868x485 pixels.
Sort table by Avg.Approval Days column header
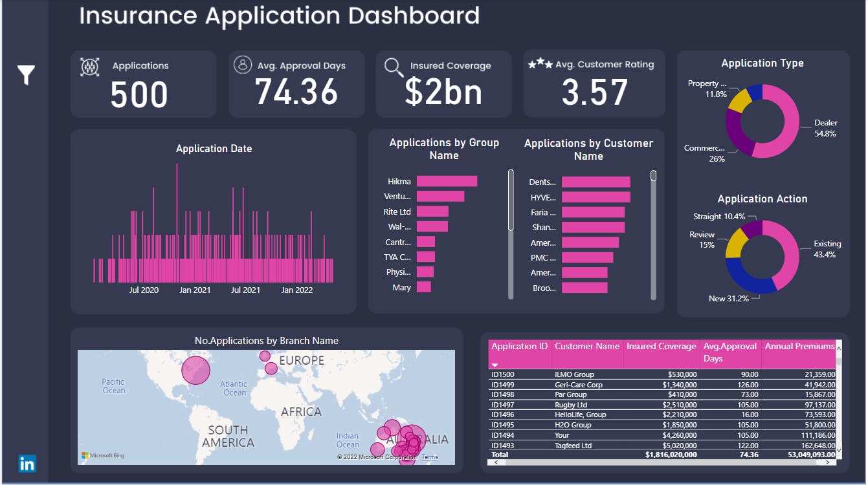tap(730, 352)
